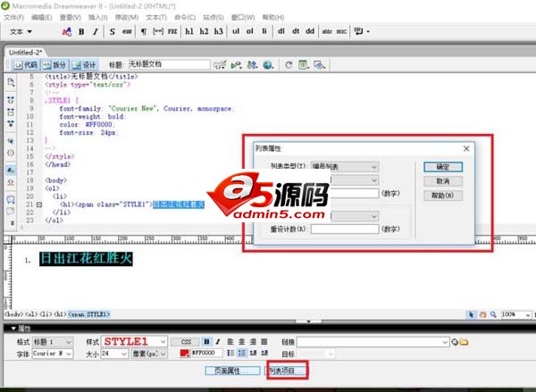Click the document title field 无标题文档

pyautogui.click(x=169, y=64)
